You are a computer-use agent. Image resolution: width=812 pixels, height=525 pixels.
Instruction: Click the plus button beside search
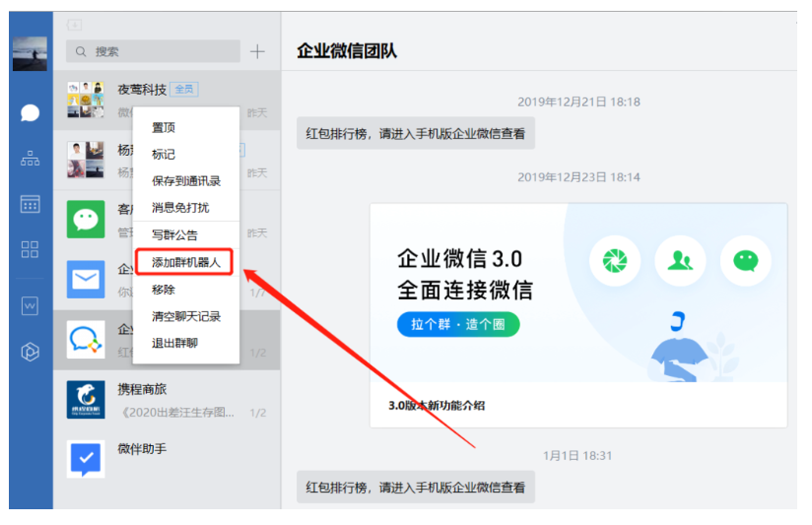pyautogui.click(x=257, y=51)
